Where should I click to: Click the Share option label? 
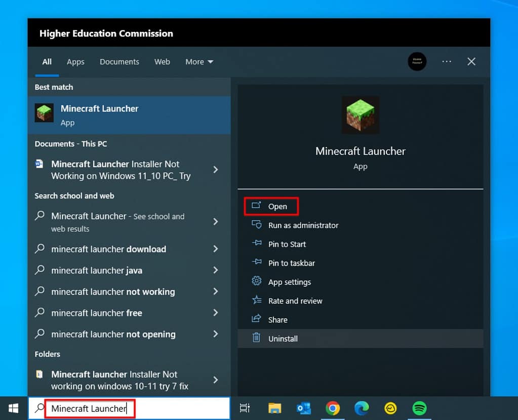coord(277,320)
